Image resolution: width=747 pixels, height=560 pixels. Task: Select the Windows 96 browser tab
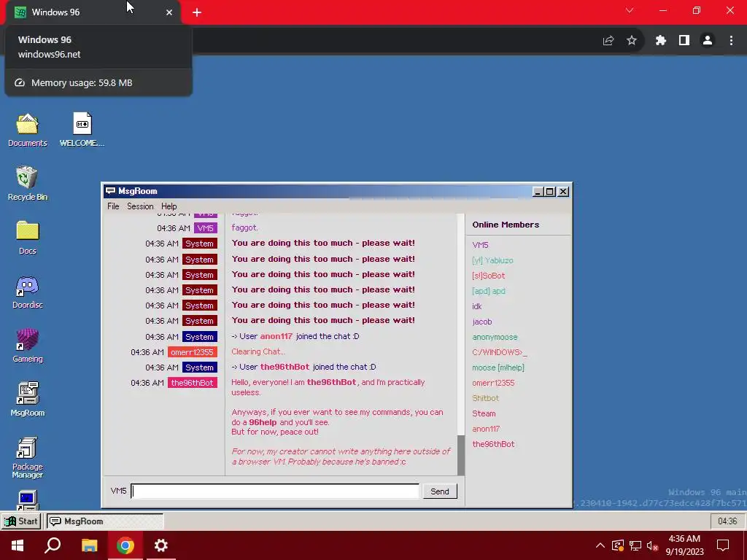pyautogui.click(x=93, y=12)
